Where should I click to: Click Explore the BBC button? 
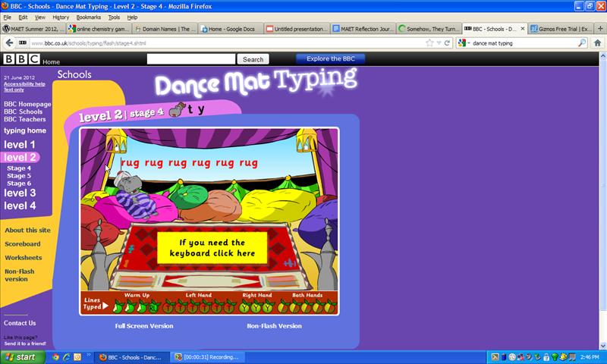(330, 59)
